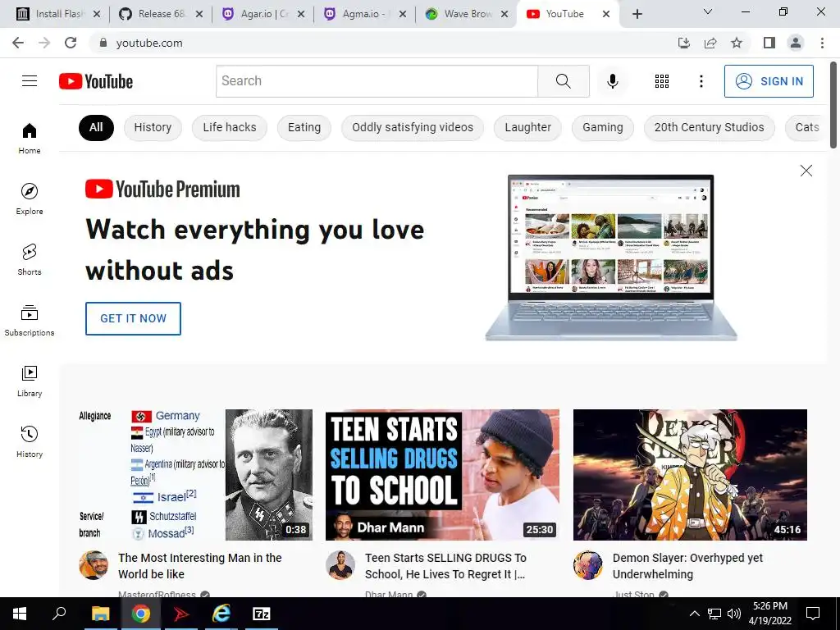Click the browser forward arrow
The image size is (840, 630).
(44, 43)
